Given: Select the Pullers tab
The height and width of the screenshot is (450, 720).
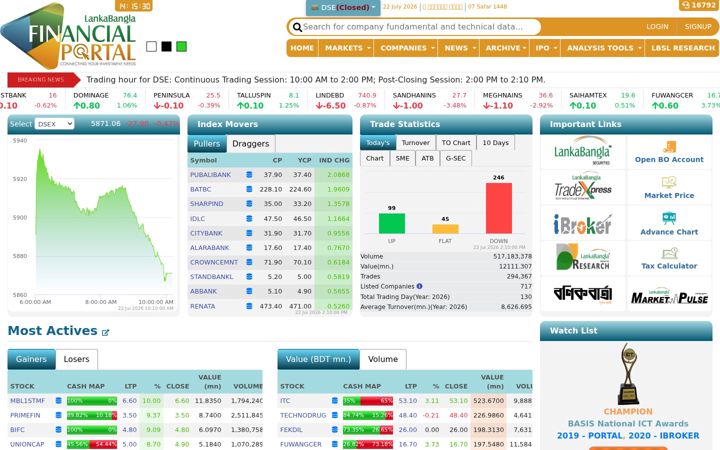Looking at the screenshot, I should pos(207,144).
